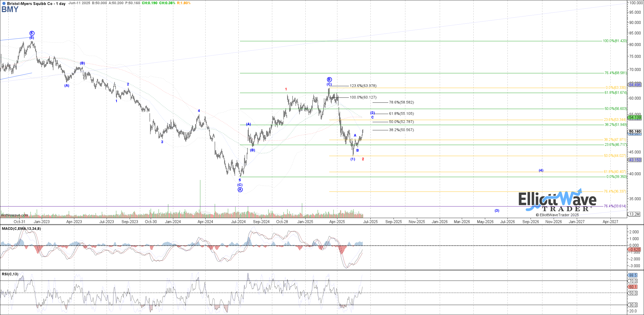Click the red wave label 1
This screenshot has width=644, height=315.
click(286, 89)
